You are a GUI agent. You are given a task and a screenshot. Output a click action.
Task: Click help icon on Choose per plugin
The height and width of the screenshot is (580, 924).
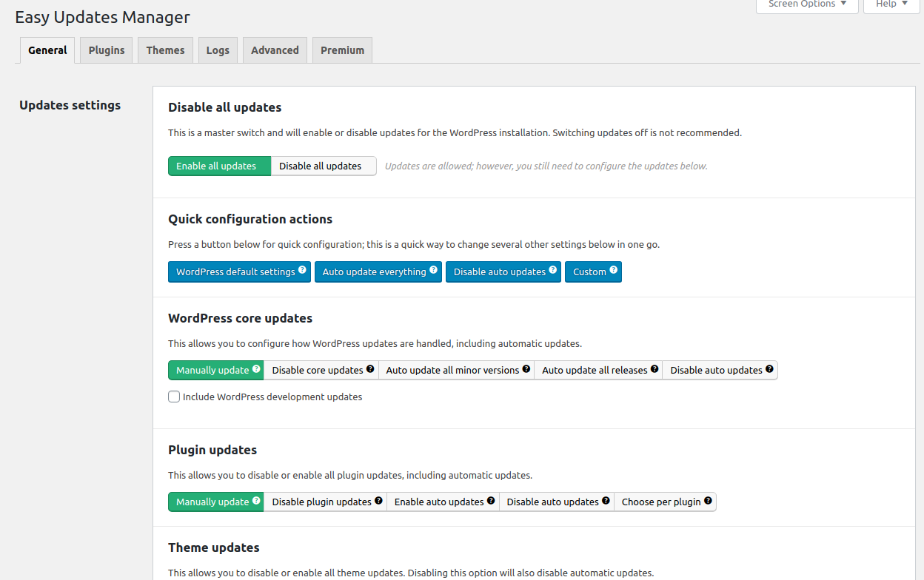pyautogui.click(x=708, y=501)
